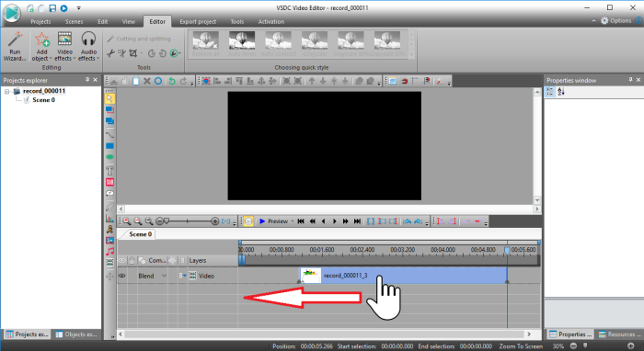Click the timeline playhead marker at 00:05
The image size is (644, 351).
507,250
